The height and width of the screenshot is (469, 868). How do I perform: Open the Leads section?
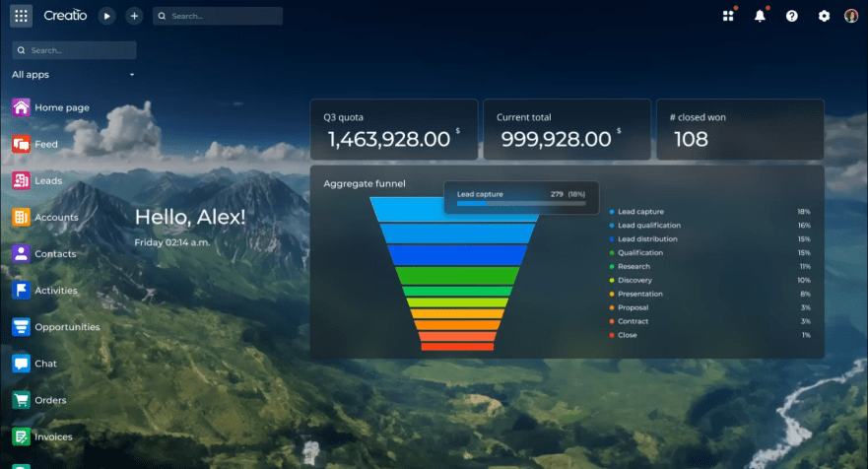coord(47,180)
